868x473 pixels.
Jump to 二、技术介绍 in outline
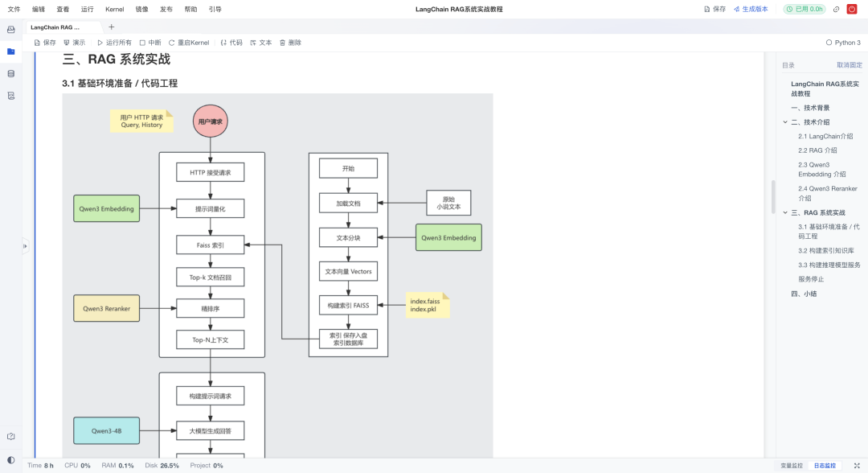(x=810, y=121)
